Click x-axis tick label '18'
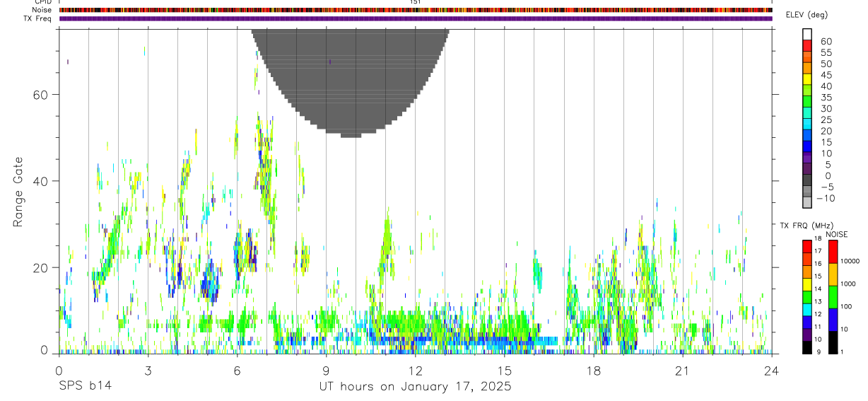The height and width of the screenshot is (401, 868). (x=594, y=371)
